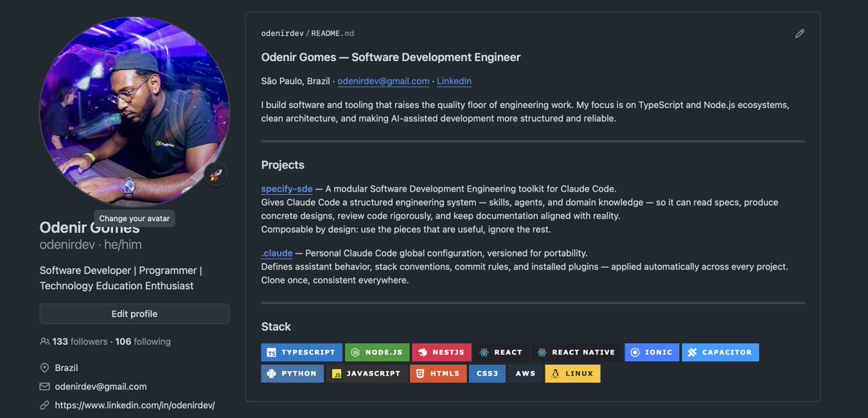This screenshot has height=418, width=868.
Task: View the 106 following list
Action: tap(143, 342)
